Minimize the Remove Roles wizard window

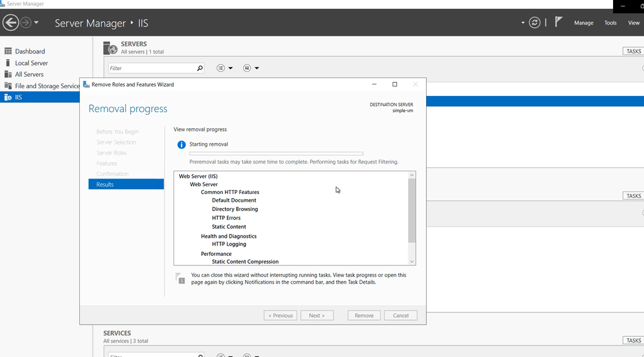point(374,84)
